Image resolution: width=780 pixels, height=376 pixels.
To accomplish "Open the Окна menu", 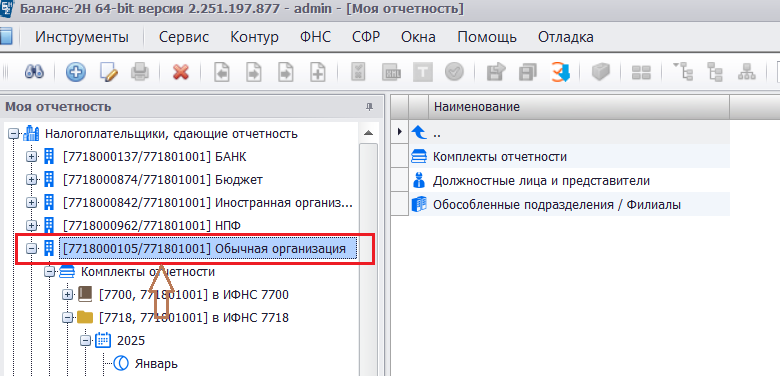I will [x=418, y=37].
